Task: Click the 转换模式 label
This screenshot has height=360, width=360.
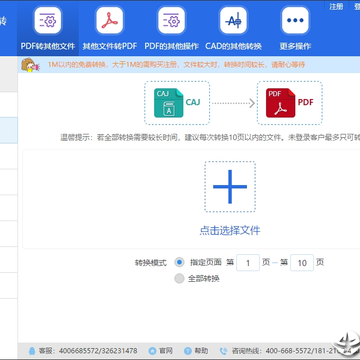Action: click(x=151, y=263)
